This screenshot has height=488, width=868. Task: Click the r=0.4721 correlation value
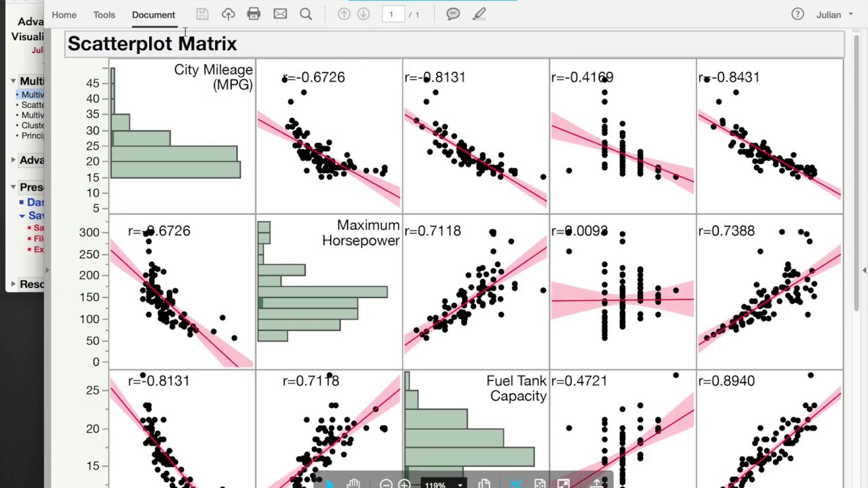(x=579, y=381)
